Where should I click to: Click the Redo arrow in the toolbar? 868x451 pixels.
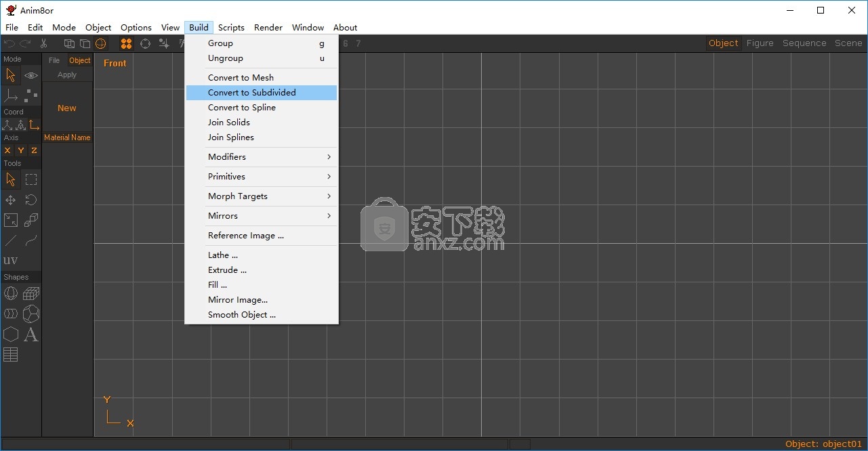pyautogui.click(x=26, y=43)
